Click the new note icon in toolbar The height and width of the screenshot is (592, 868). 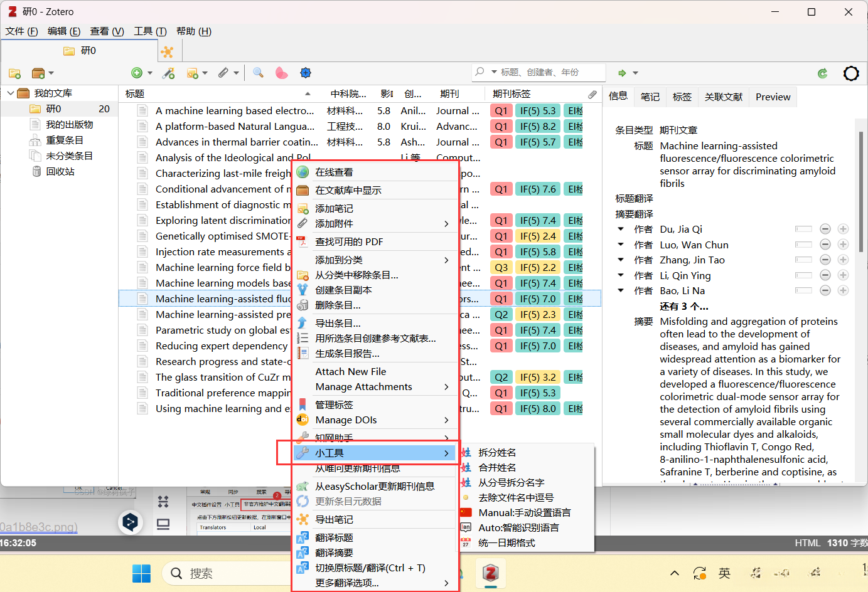(193, 73)
